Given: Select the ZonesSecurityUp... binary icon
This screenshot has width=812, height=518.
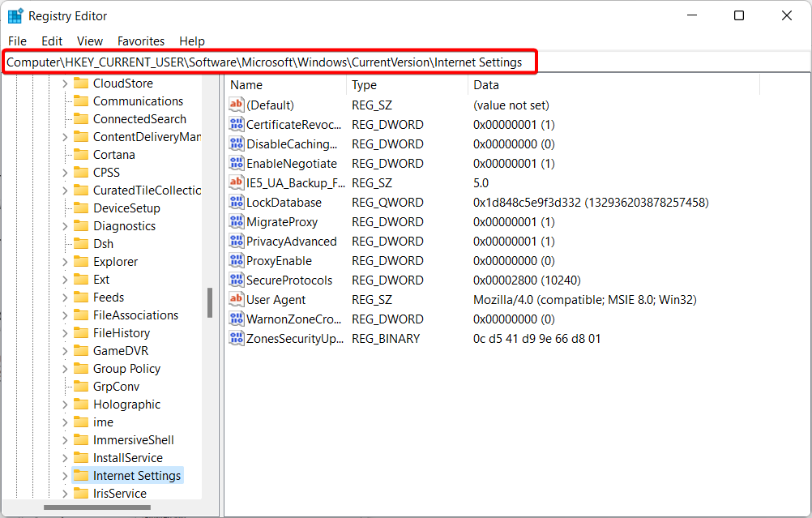Looking at the screenshot, I should click(236, 338).
